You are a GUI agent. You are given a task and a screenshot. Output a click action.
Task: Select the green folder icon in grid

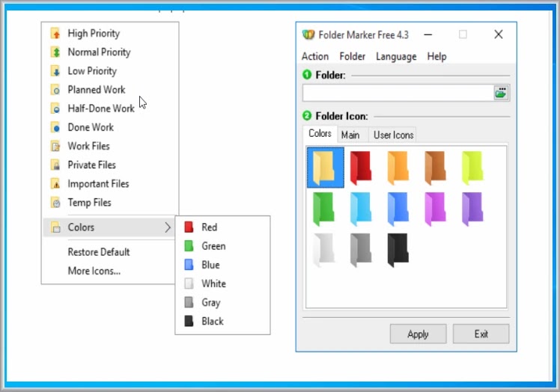[323, 209]
